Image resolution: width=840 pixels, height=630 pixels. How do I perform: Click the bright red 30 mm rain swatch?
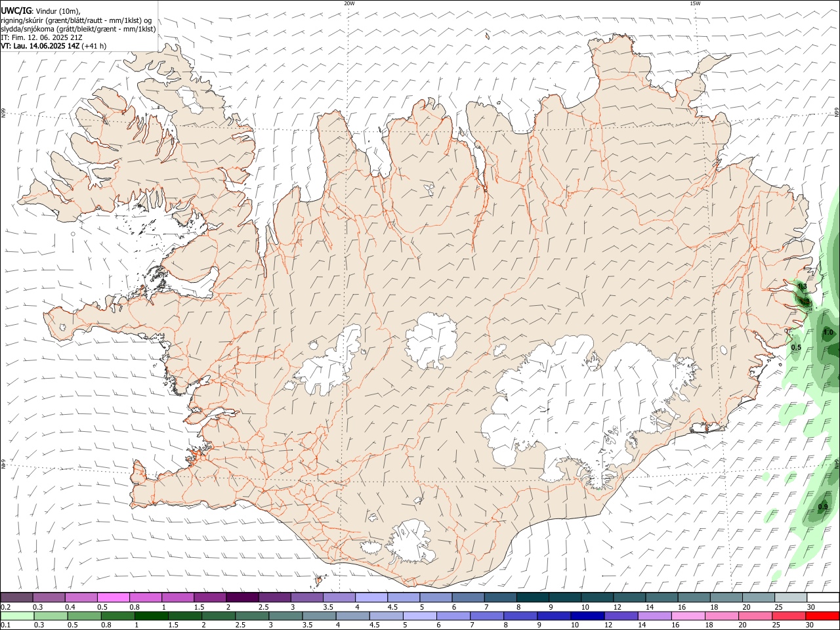point(822,616)
